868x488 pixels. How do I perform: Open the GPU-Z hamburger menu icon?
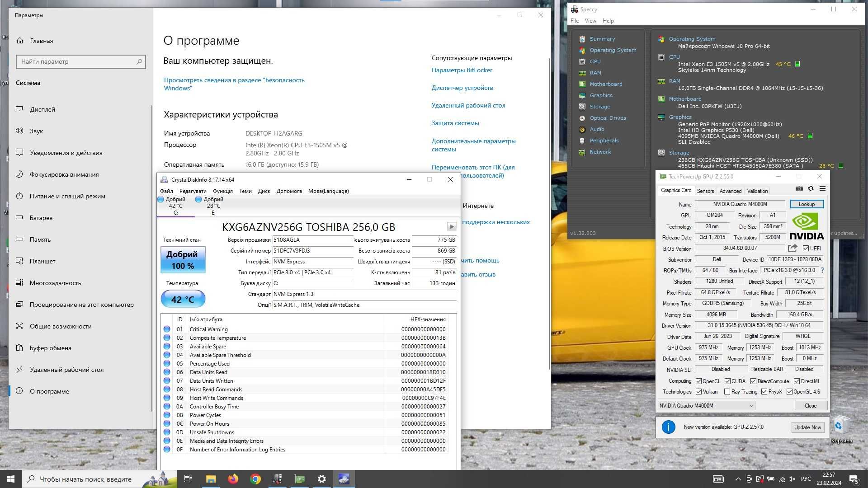click(823, 189)
